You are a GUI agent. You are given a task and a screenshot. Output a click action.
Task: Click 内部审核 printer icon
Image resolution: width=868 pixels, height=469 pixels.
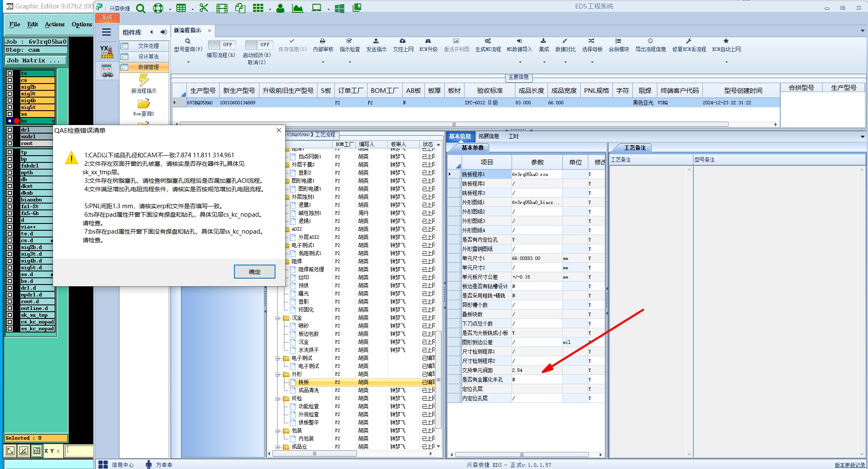[x=323, y=41]
